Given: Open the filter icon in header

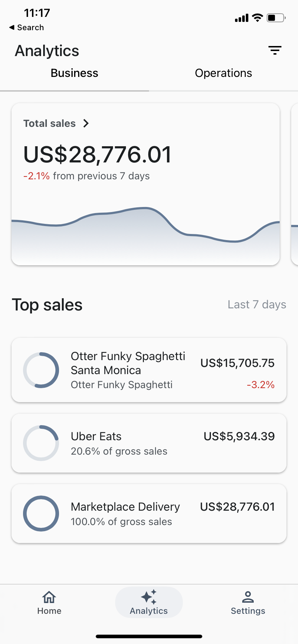Looking at the screenshot, I should [275, 50].
